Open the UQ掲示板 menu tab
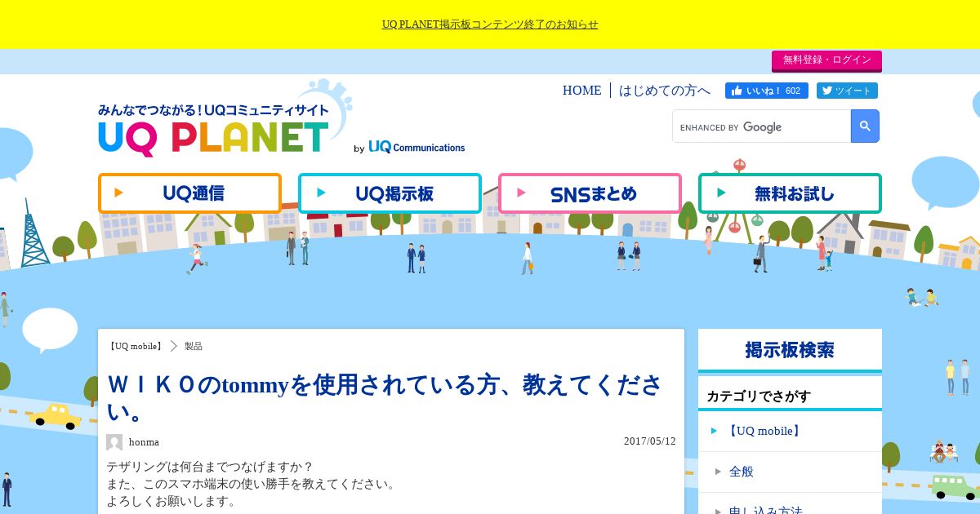 pyautogui.click(x=390, y=193)
